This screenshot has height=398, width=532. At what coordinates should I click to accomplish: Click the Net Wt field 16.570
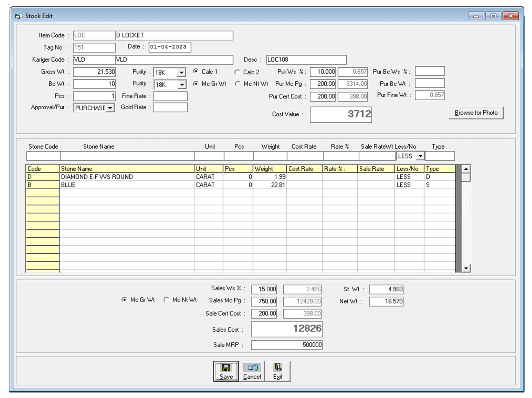pos(386,301)
